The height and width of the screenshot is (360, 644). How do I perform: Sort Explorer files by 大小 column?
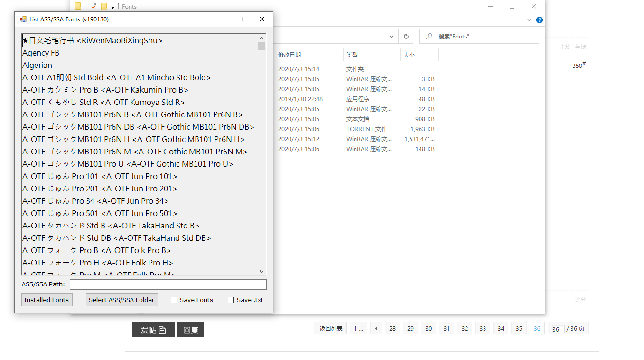tap(419, 55)
